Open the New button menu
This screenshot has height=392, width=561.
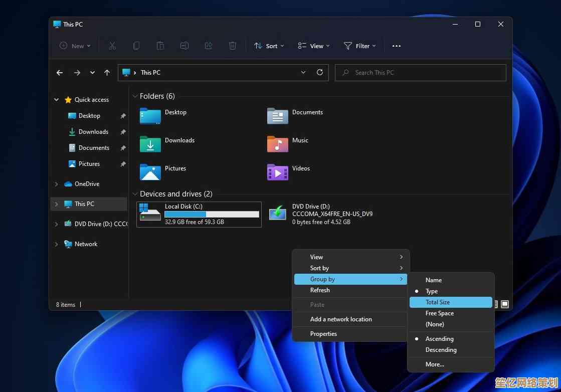click(75, 46)
